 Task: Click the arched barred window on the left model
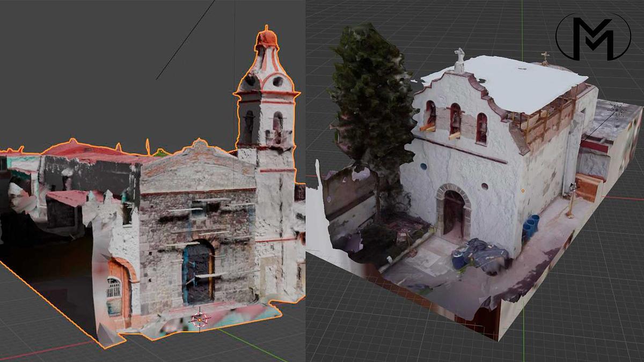(113, 289)
